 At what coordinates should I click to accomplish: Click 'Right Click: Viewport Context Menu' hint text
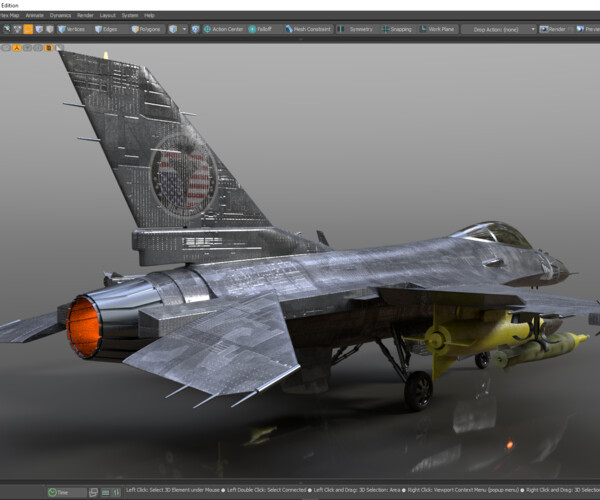(463, 490)
